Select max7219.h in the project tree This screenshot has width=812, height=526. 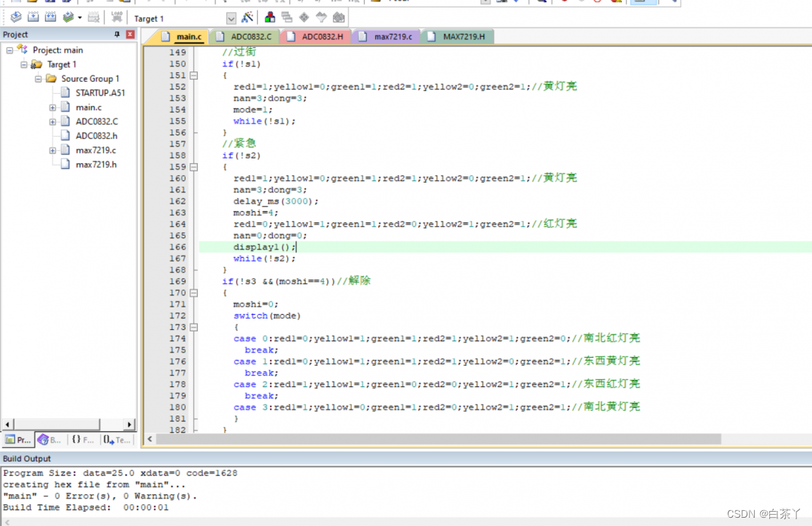click(96, 165)
